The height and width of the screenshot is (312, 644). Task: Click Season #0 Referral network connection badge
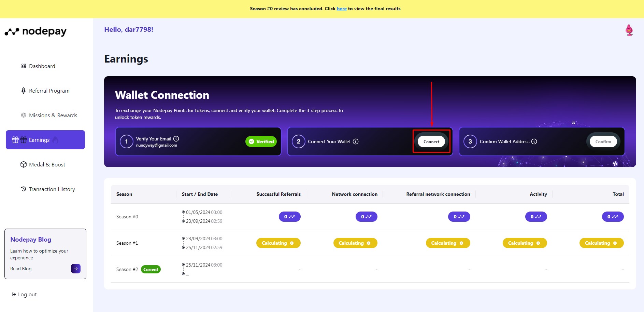[x=459, y=217]
